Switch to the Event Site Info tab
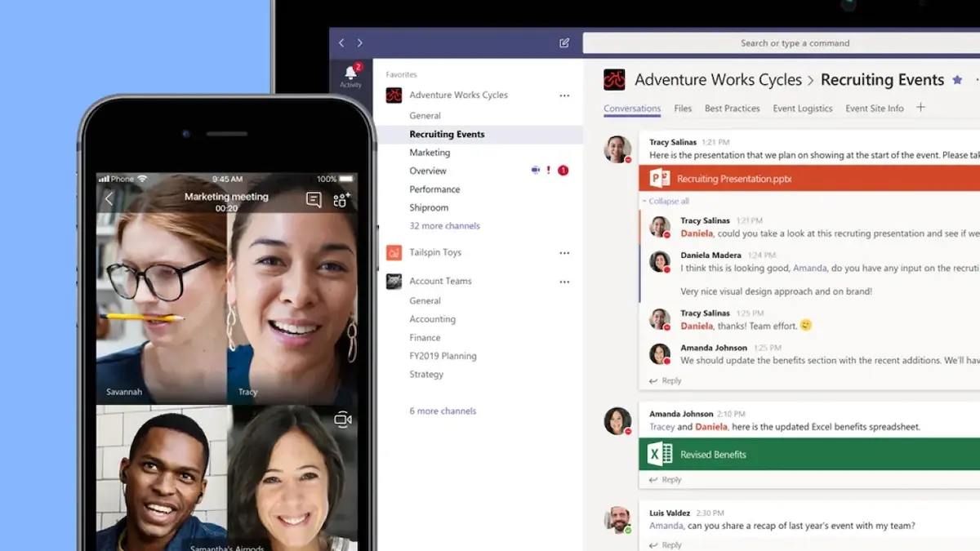980x551 pixels. pos(875,109)
